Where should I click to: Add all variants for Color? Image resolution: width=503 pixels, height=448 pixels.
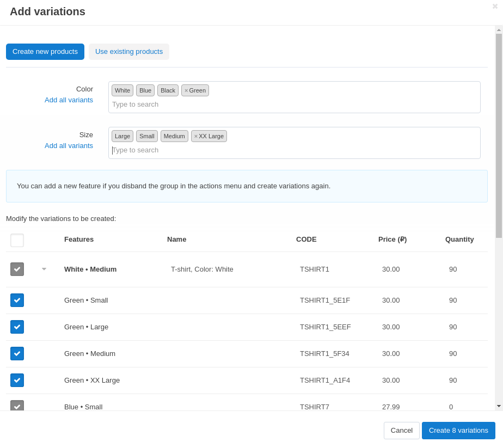point(69,100)
